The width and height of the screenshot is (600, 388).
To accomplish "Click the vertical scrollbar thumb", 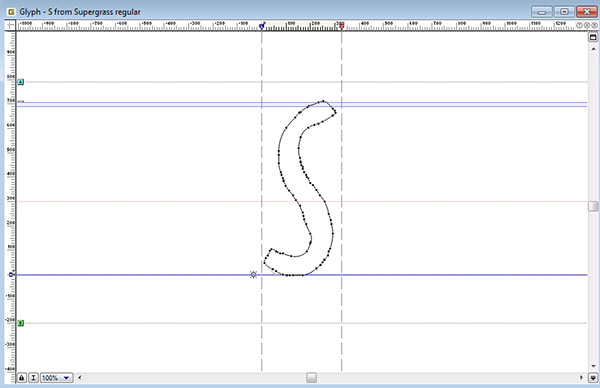I will click(593, 206).
